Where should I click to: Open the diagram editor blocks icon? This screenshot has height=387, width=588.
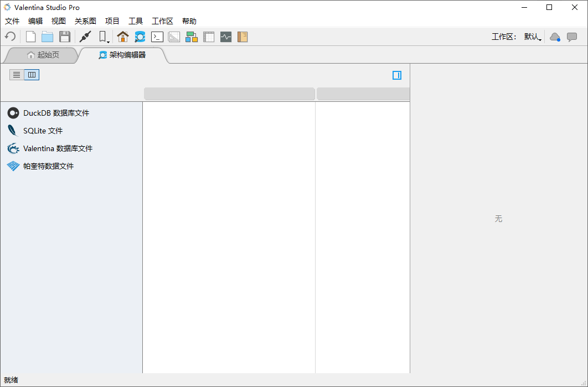coord(191,37)
